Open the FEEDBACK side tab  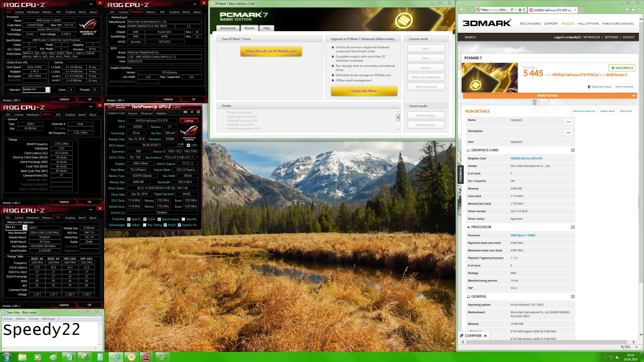coord(460,174)
